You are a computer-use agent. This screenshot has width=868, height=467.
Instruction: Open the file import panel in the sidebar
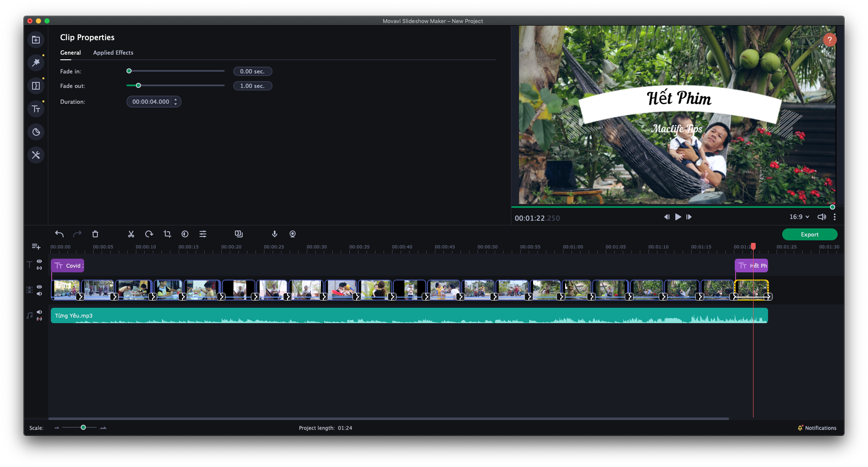coord(36,40)
